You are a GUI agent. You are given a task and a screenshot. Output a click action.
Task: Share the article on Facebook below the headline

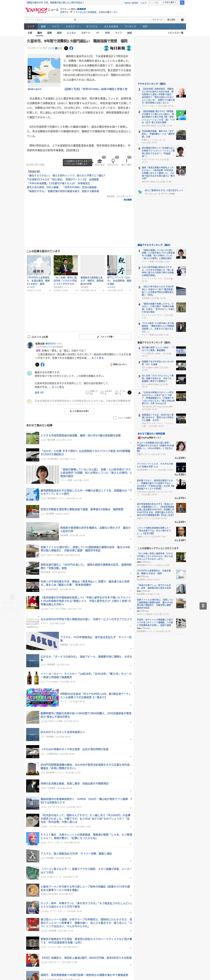[71, 48]
